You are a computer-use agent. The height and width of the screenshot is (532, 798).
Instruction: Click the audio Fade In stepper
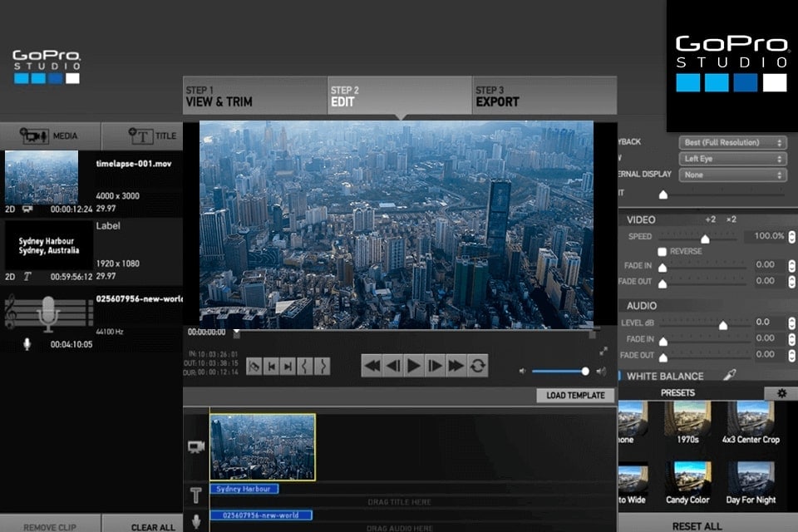(x=792, y=339)
